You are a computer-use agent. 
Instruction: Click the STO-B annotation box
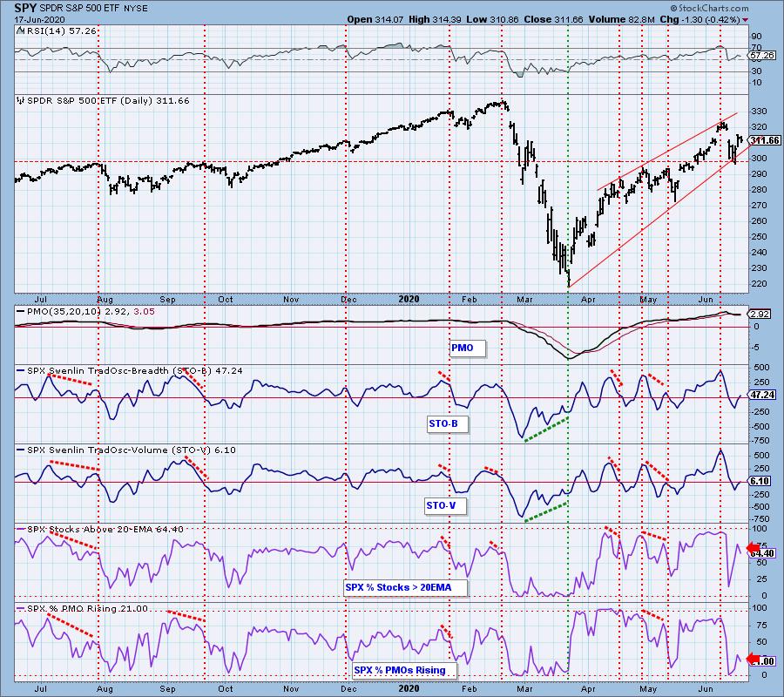[447, 424]
